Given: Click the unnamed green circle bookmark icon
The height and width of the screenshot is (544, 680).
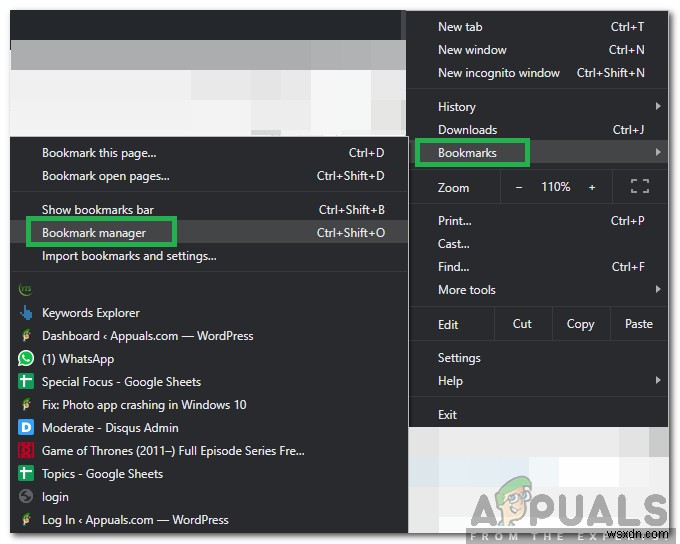Looking at the screenshot, I should 26,289.
